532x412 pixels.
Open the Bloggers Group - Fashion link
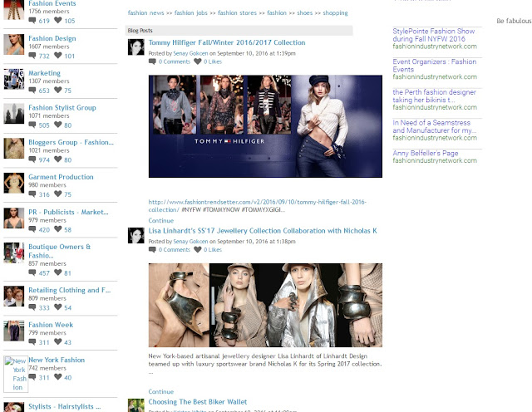click(x=71, y=142)
